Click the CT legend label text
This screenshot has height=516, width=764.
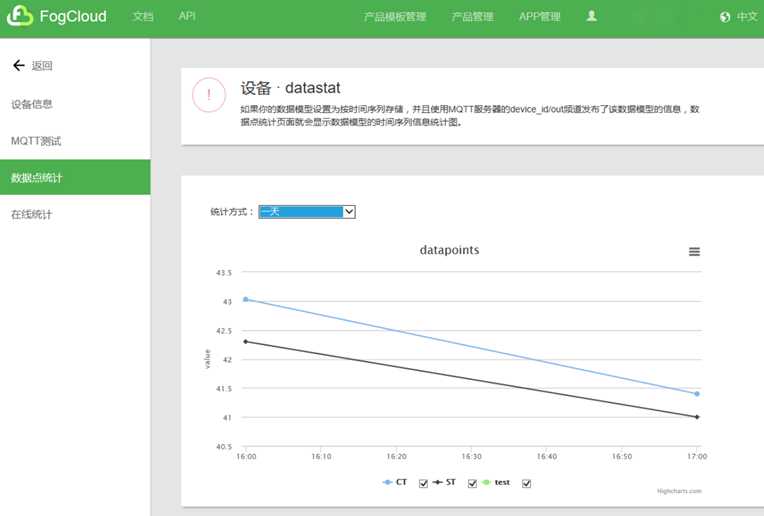pyautogui.click(x=401, y=482)
